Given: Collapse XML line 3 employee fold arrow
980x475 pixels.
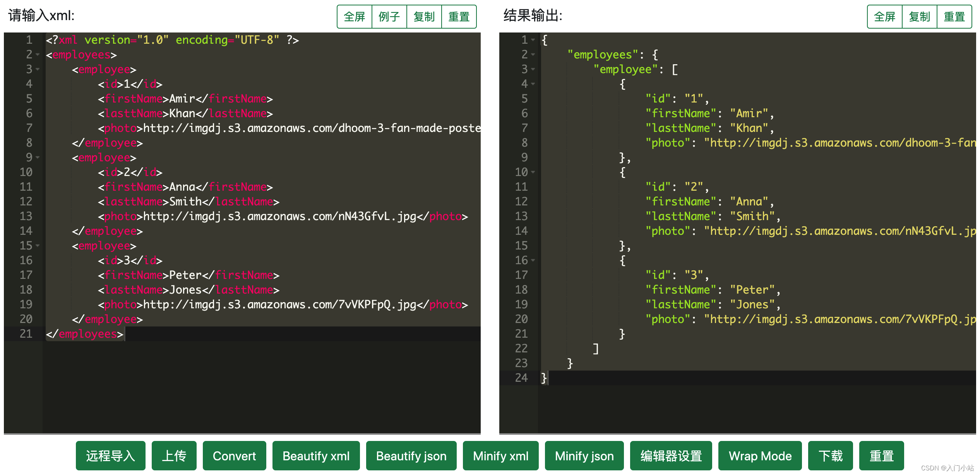Looking at the screenshot, I should pyautogui.click(x=38, y=69).
